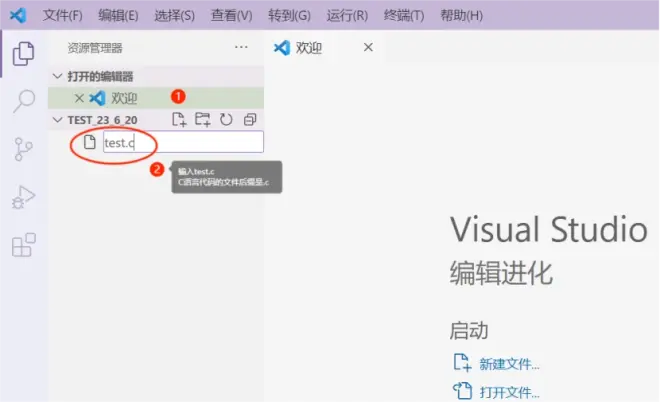Viewport: 660px width, 402px height.
Task: Select 欢迎 in open editors list
Action: [156, 98]
